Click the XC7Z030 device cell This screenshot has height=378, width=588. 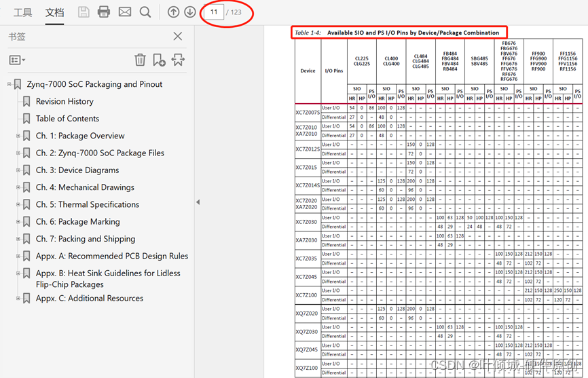[x=306, y=222]
